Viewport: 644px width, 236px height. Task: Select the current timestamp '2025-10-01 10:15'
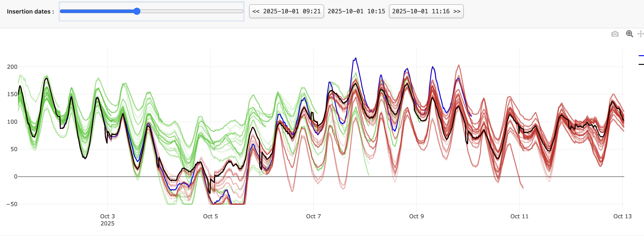[x=356, y=11]
